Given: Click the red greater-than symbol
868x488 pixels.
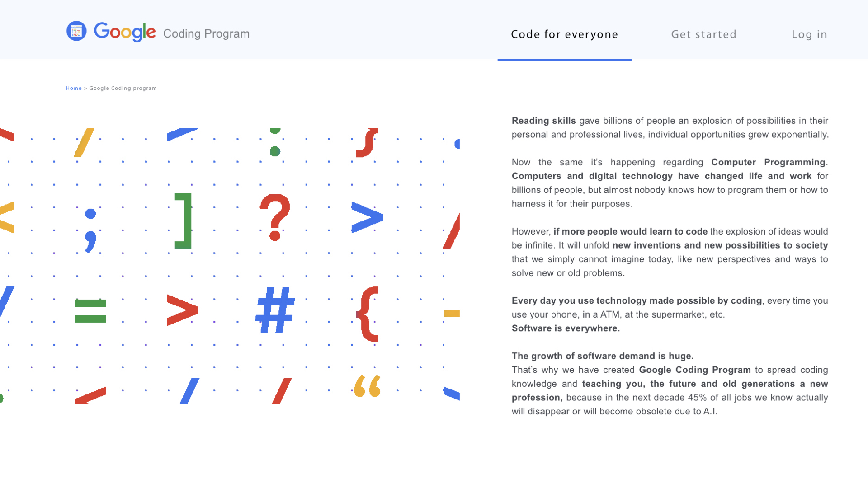Looking at the screenshot, I should click(x=182, y=310).
